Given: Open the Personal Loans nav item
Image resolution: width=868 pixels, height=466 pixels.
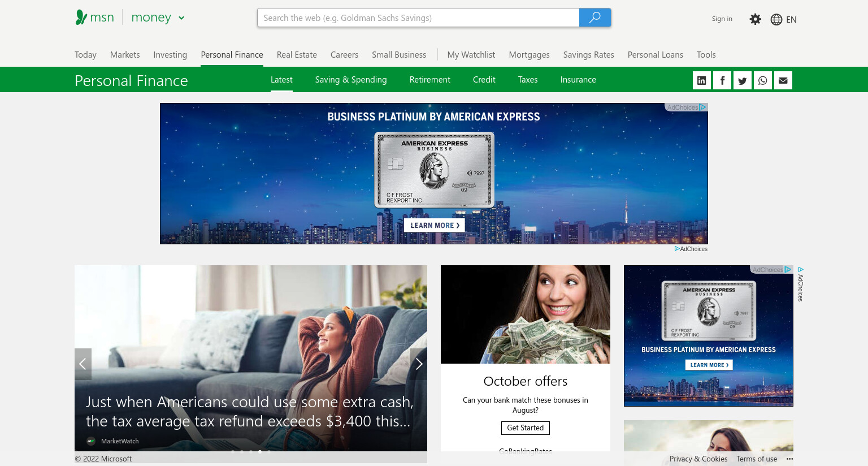Looking at the screenshot, I should (x=655, y=55).
